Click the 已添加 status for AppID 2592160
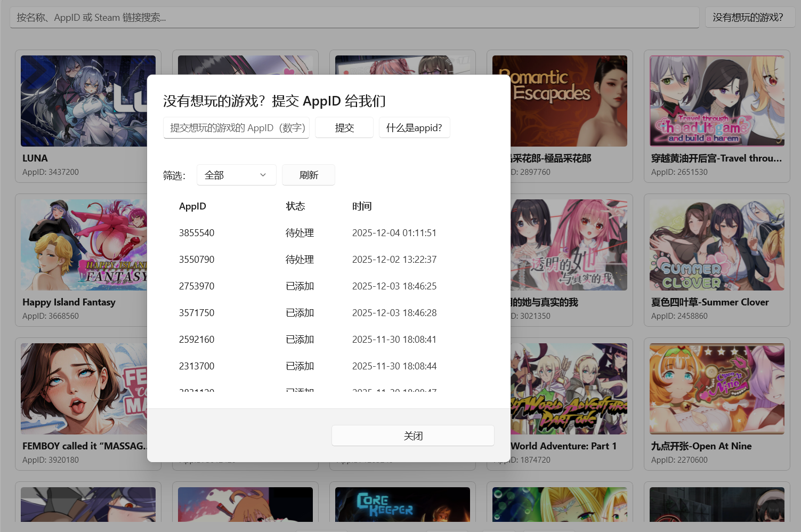 point(300,340)
